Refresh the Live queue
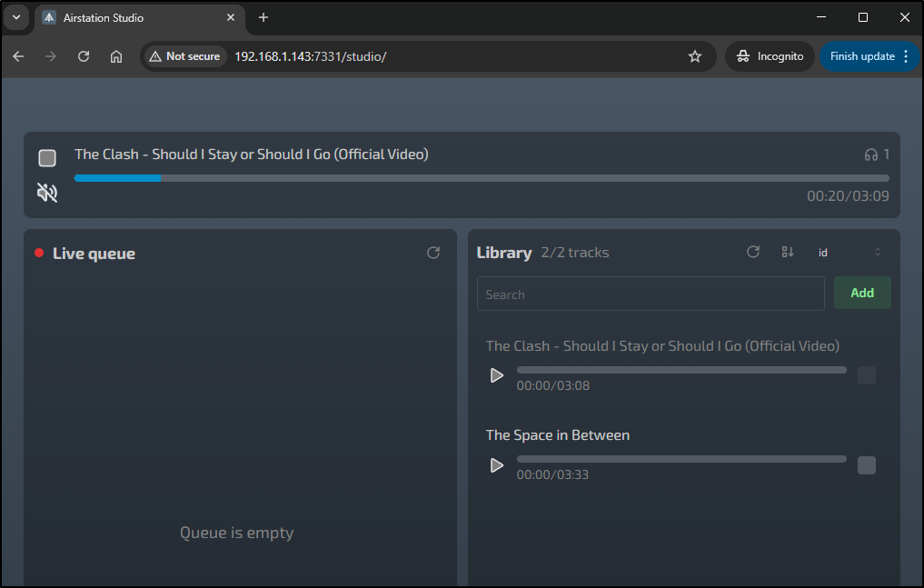This screenshot has width=924, height=588. pos(433,253)
